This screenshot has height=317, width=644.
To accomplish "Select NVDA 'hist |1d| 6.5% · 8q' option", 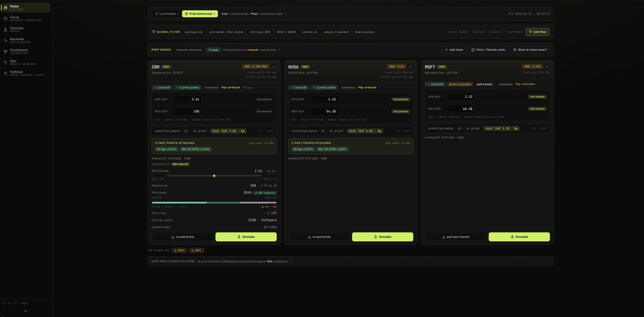I will click(365, 131).
